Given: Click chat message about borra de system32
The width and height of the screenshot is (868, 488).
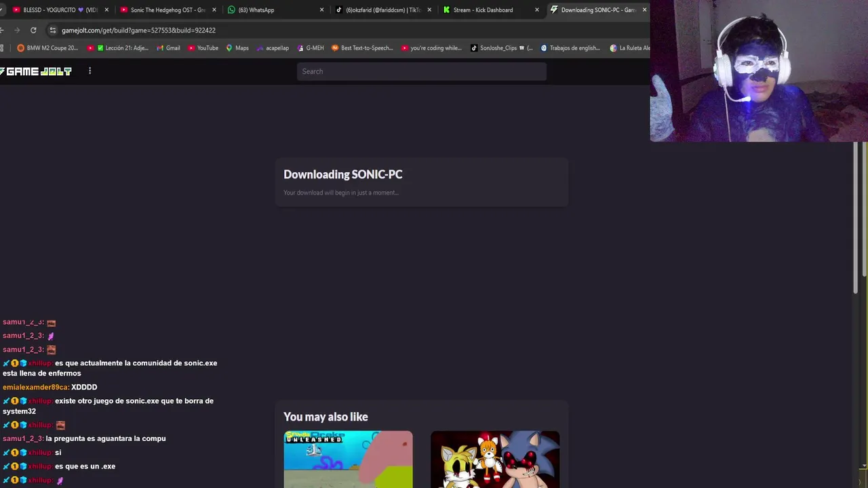Looking at the screenshot, I should click(x=108, y=406).
